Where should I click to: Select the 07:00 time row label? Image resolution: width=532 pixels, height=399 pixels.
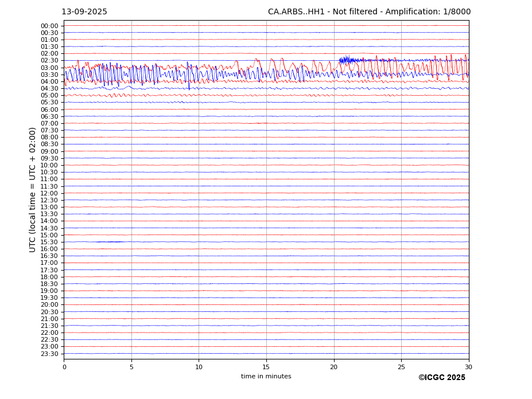coord(49,123)
